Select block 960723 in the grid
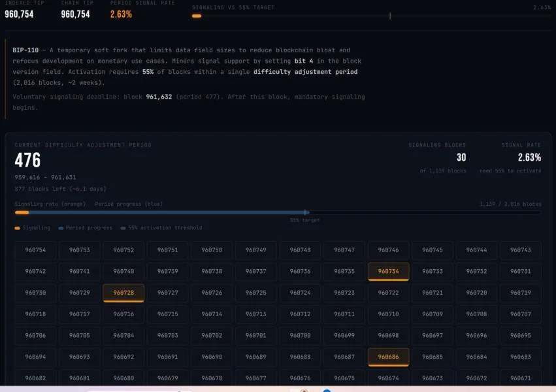This screenshot has width=556, height=392. click(x=344, y=293)
